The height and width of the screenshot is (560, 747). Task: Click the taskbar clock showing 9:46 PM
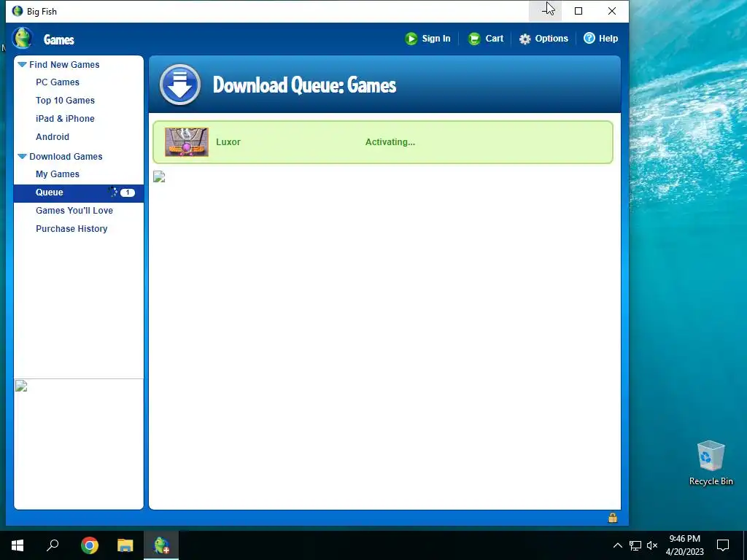tap(684, 545)
